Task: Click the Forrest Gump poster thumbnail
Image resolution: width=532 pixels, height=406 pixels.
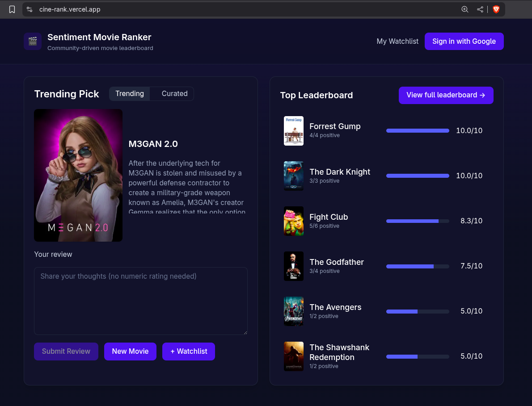Action: coord(293,130)
